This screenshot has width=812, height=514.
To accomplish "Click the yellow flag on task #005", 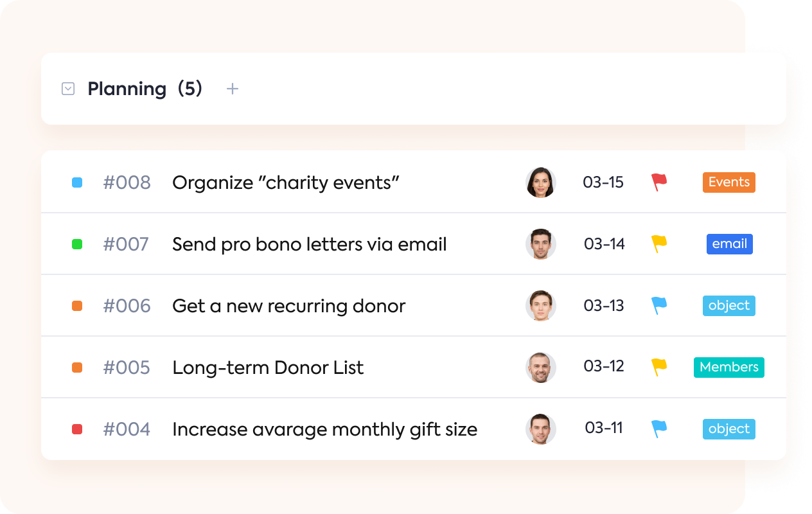I will [659, 368].
